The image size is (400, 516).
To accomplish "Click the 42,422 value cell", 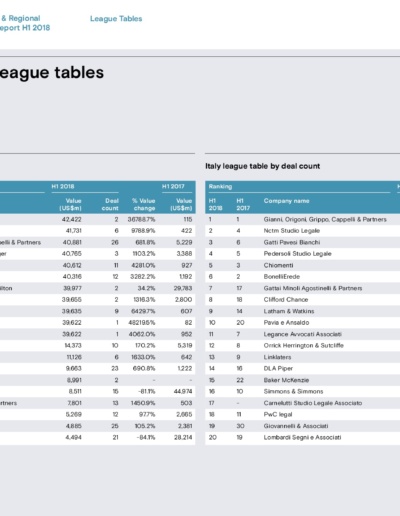I will 72,219.
